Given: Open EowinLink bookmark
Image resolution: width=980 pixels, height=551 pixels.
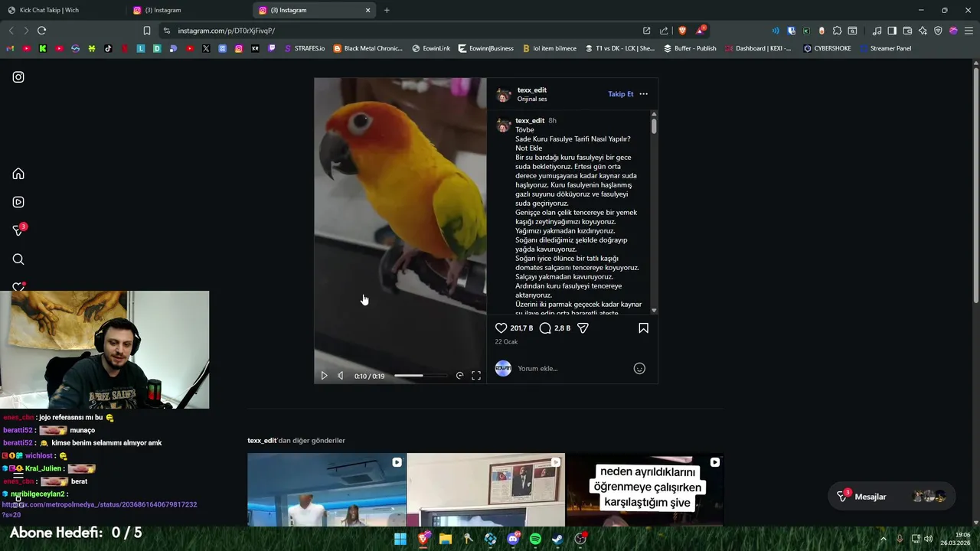Looking at the screenshot, I should [x=431, y=48].
